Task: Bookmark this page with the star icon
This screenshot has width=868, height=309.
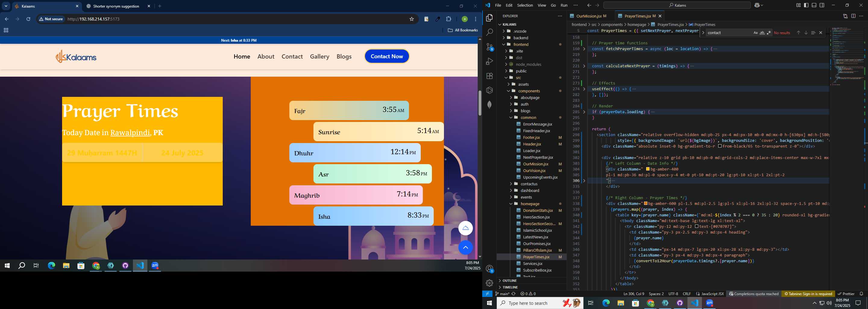Action: point(411,19)
